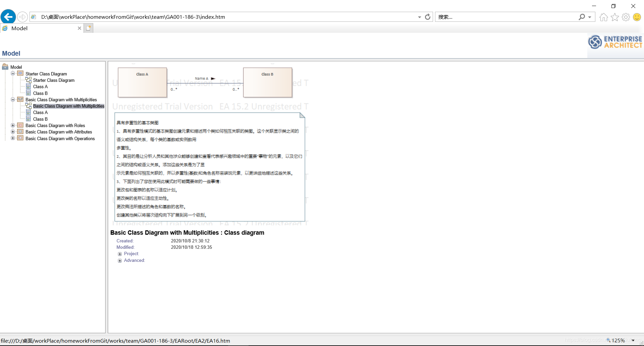Click Class A icon under Starter Class Diagram
The height and width of the screenshot is (346, 644).
click(x=29, y=86)
